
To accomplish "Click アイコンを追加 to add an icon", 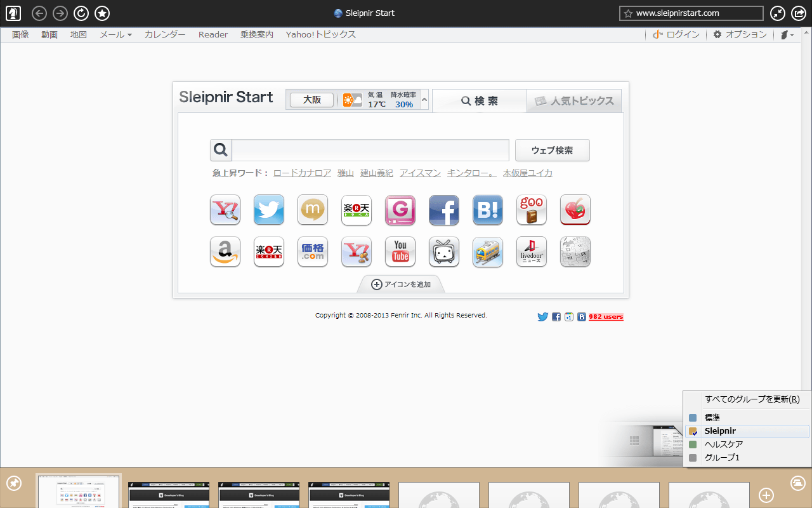I will coord(401,284).
